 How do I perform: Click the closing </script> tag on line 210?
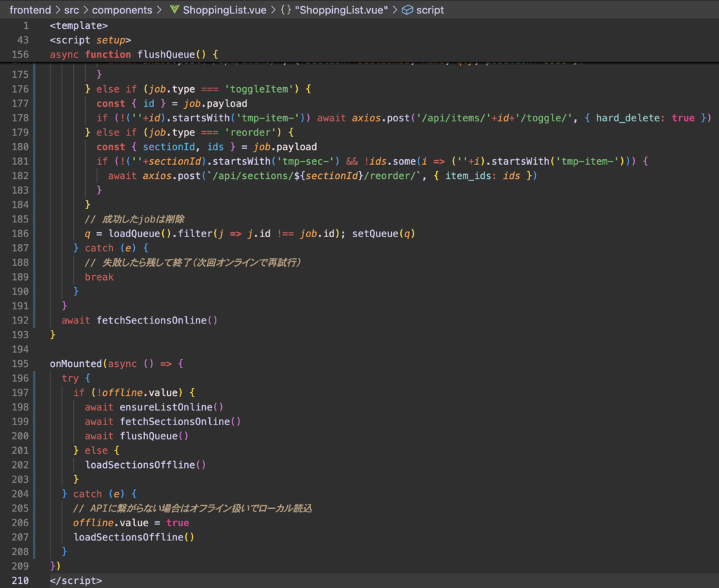(x=76, y=580)
